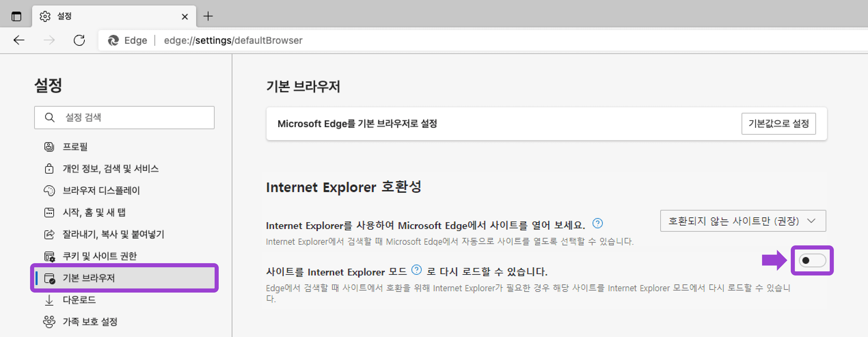The width and height of the screenshot is (868, 337).
Task: Click the settings gear icon on the tab
Action: pos(45,16)
